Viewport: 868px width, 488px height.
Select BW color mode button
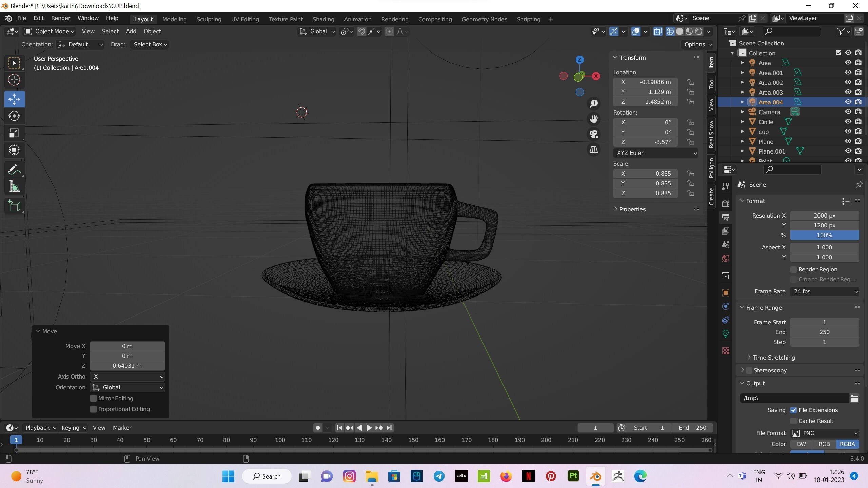[801, 444]
